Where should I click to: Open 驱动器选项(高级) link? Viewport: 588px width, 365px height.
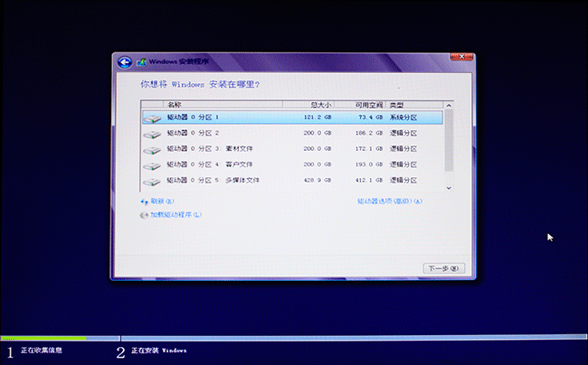[389, 201]
